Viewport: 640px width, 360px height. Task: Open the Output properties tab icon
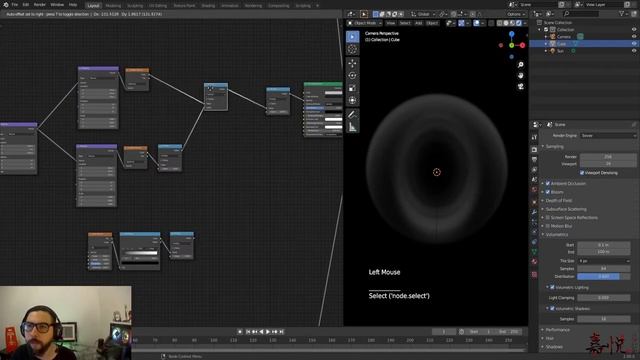point(534,160)
